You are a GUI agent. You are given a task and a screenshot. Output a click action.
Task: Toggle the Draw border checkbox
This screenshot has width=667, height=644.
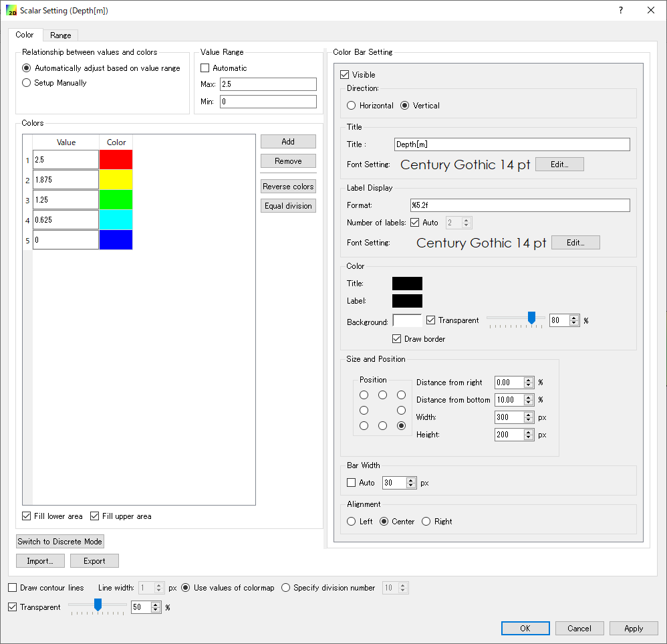[x=397, y=339]
